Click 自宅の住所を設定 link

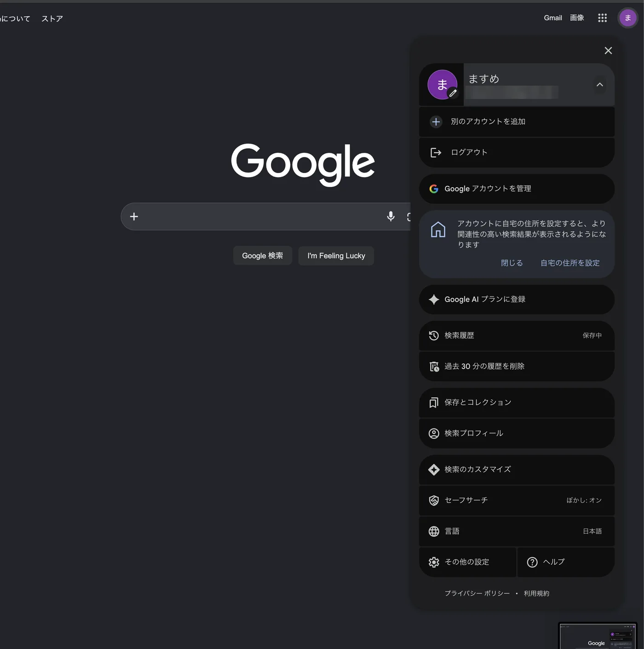pyautogui.click(x=570, y=263)
